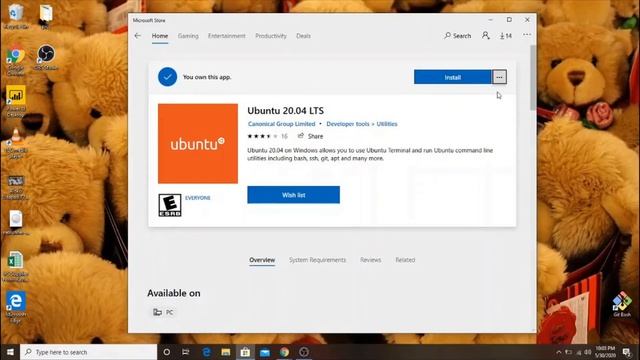Open the more options button beside Install
640x360 pixels.
click(x=499, y=77)
